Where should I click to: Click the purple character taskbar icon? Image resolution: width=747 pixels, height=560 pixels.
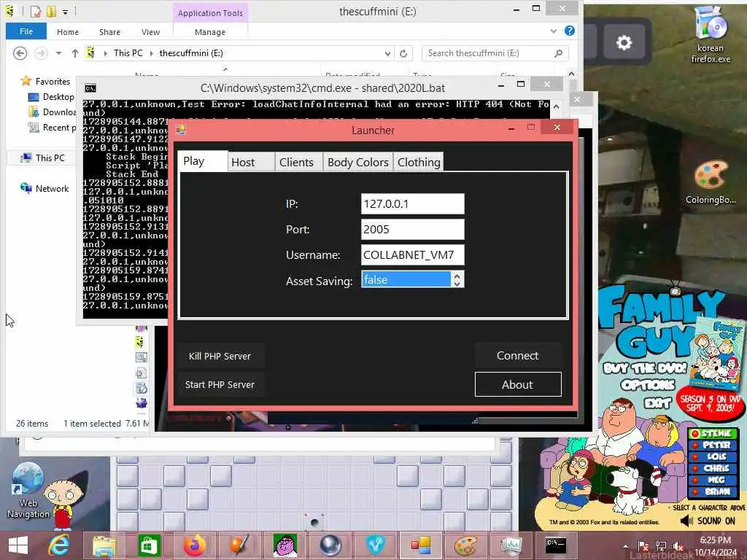coord(285,545)
